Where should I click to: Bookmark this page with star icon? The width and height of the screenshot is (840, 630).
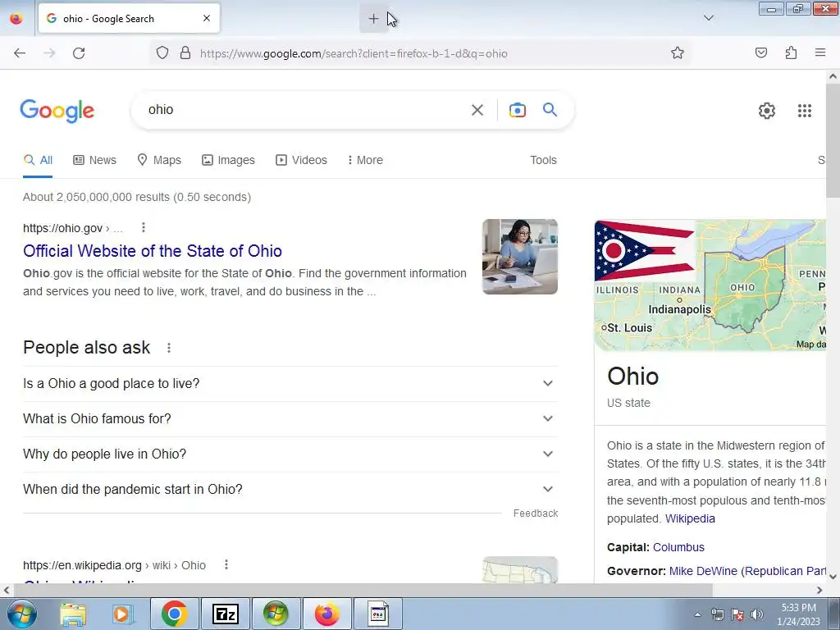click(x=677, y=53)
